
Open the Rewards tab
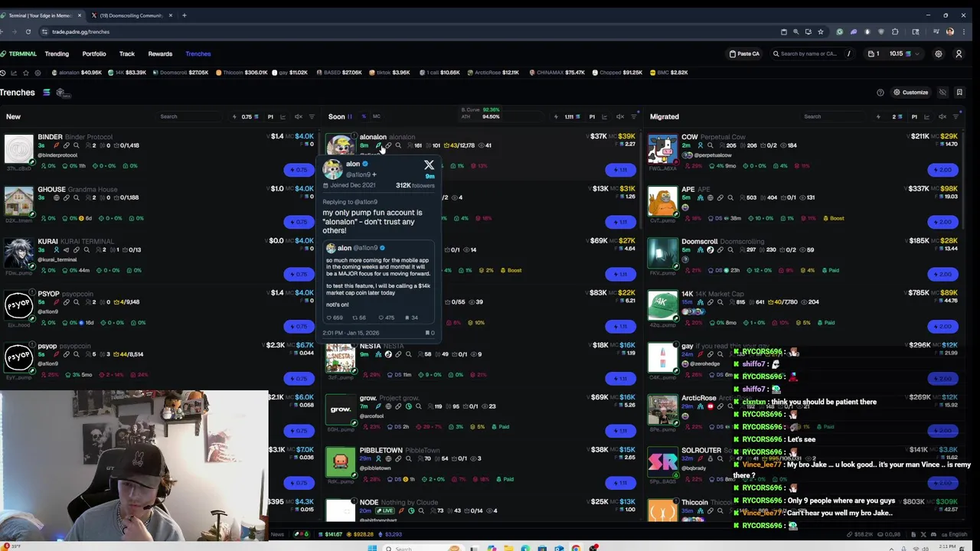click(160, 54)
